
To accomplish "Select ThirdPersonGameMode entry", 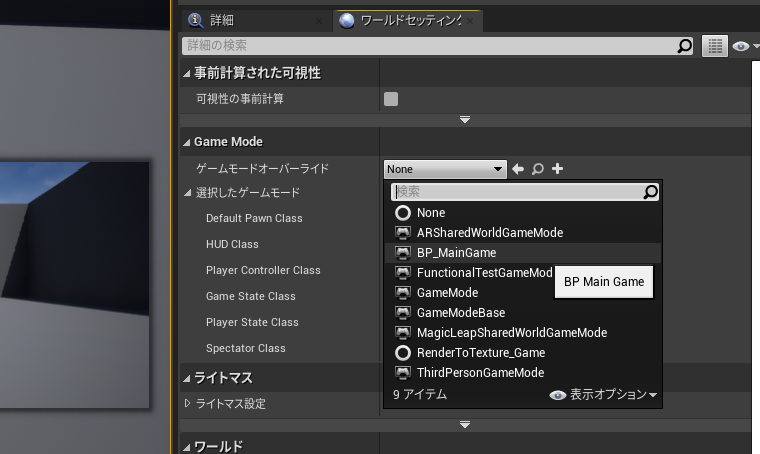I will (523, 373).
